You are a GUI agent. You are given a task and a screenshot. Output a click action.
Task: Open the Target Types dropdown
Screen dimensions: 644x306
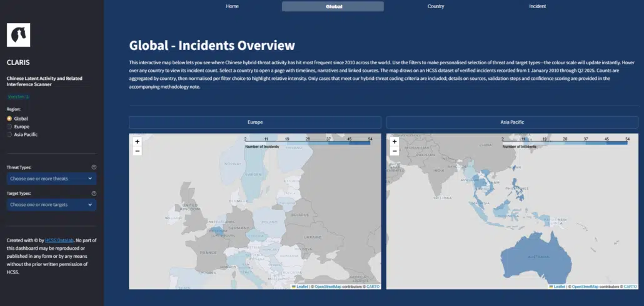pyautogui.click(x=51, y=205)
